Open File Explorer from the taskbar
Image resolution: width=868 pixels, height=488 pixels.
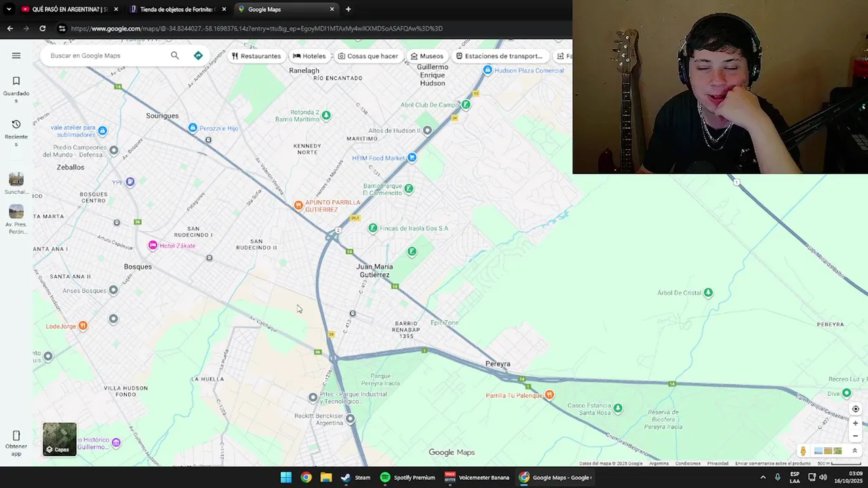(326, 477)
